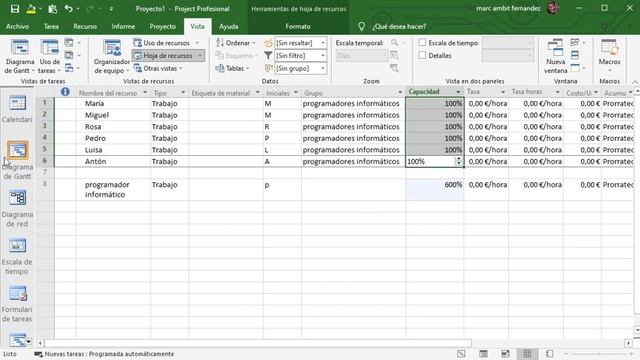
Task: Select Luisa's Tipo Trabajo cell
Action: pos(169,150)
